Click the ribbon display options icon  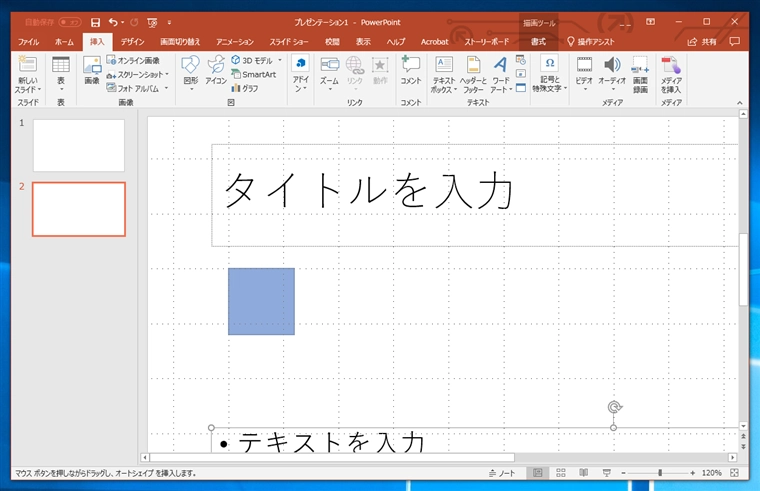650,22
